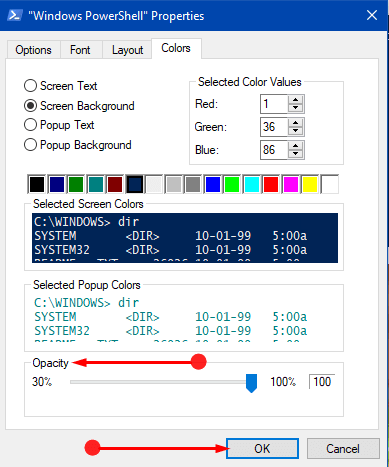Pick the navy color swatch beside black
389x467 pixels.
[x=56, y=184]
